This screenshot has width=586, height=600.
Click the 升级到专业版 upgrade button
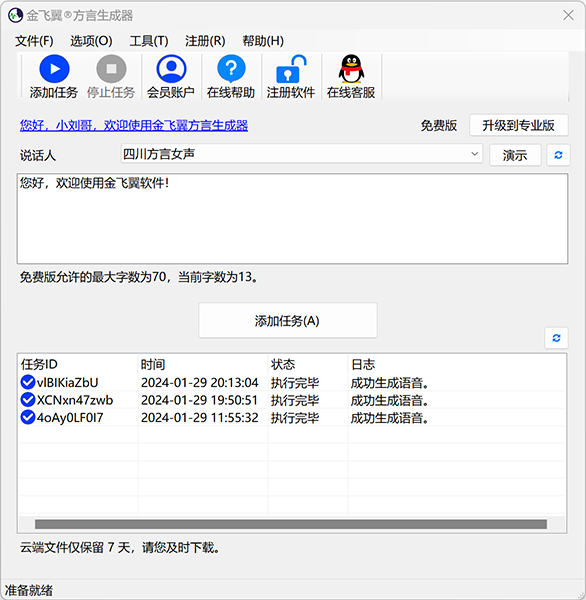point(519,125)
